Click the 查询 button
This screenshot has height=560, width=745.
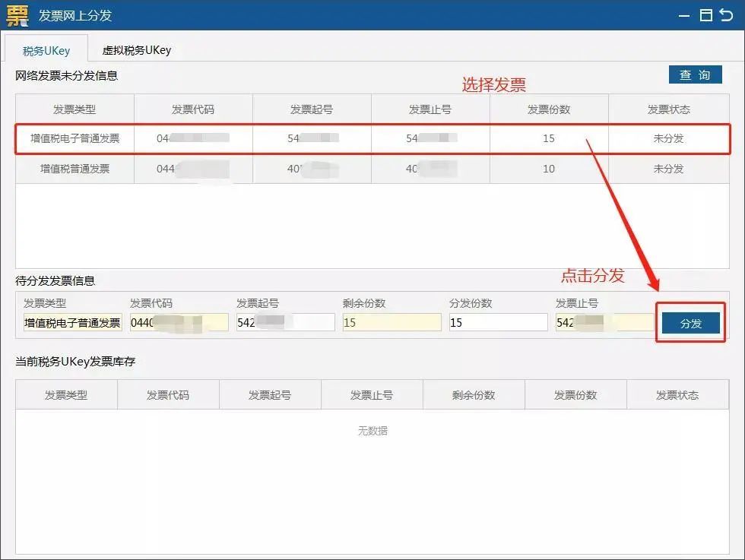(695, 74)
